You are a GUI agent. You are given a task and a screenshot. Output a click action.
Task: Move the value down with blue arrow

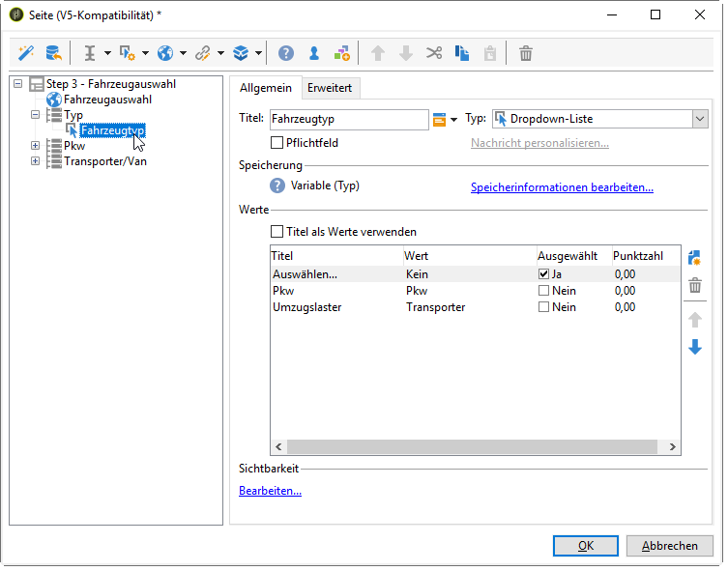pyautogui.click(x=694, y=347)
